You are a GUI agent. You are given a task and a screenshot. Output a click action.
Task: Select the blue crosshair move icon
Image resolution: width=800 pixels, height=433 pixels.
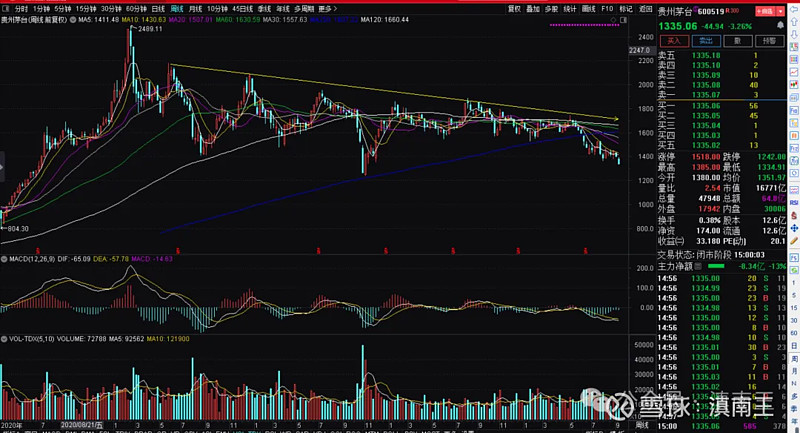point(794,228)
